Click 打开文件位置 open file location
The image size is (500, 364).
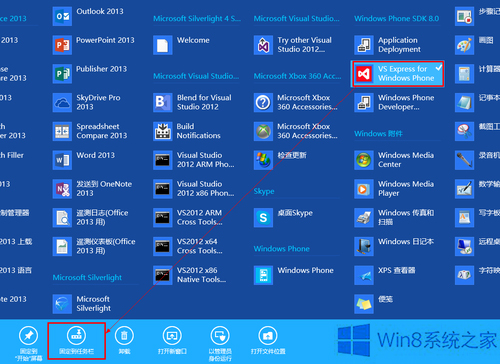268,341
